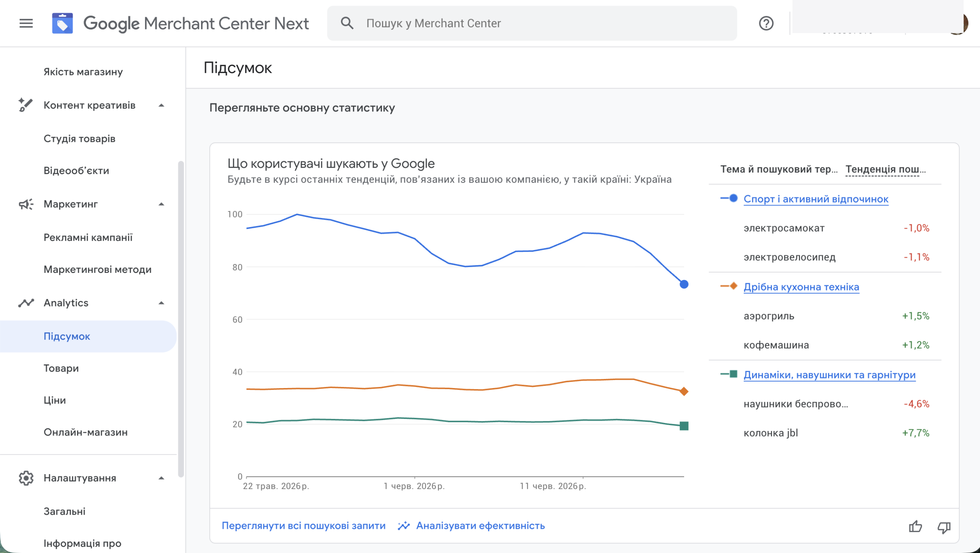Click the Analytics trend line icon
980x553 pixels.
click(26, 303)
